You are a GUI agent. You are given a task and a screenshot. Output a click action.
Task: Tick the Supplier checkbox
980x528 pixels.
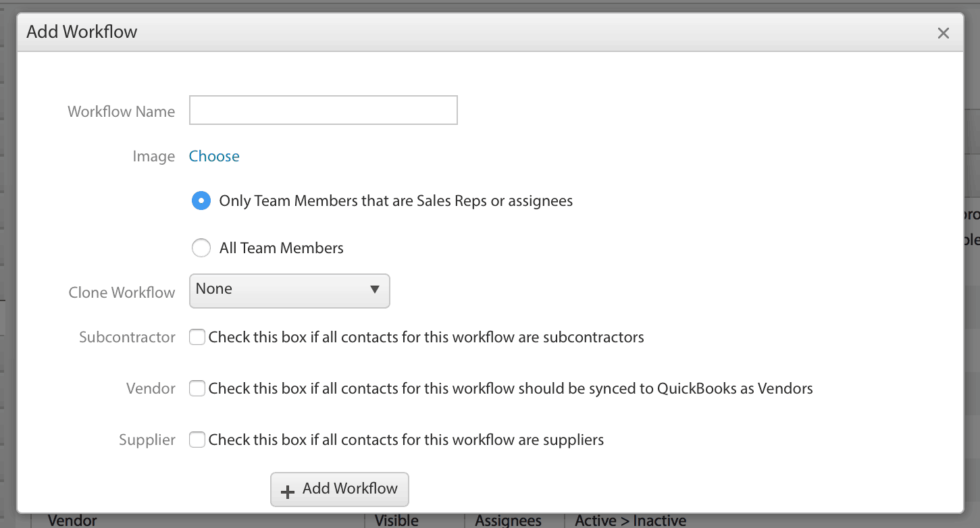click(x=197, y=439)
